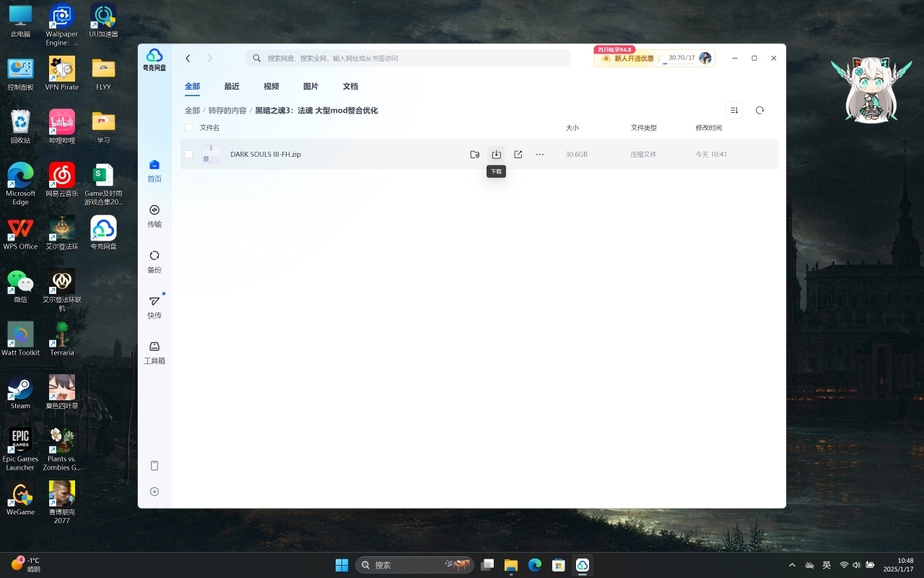Select the Terraria desktop shortcut

(x=62, y=339)
